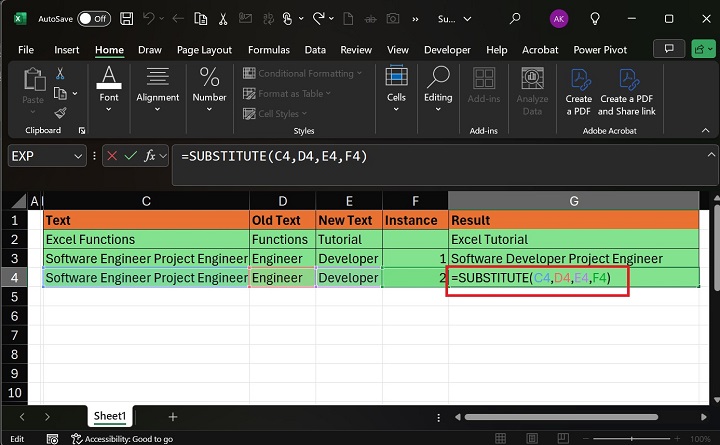Viewport: 720px width, 445px height.
Task: Click Accessibility: Good to go status
Action: (128, 438)
